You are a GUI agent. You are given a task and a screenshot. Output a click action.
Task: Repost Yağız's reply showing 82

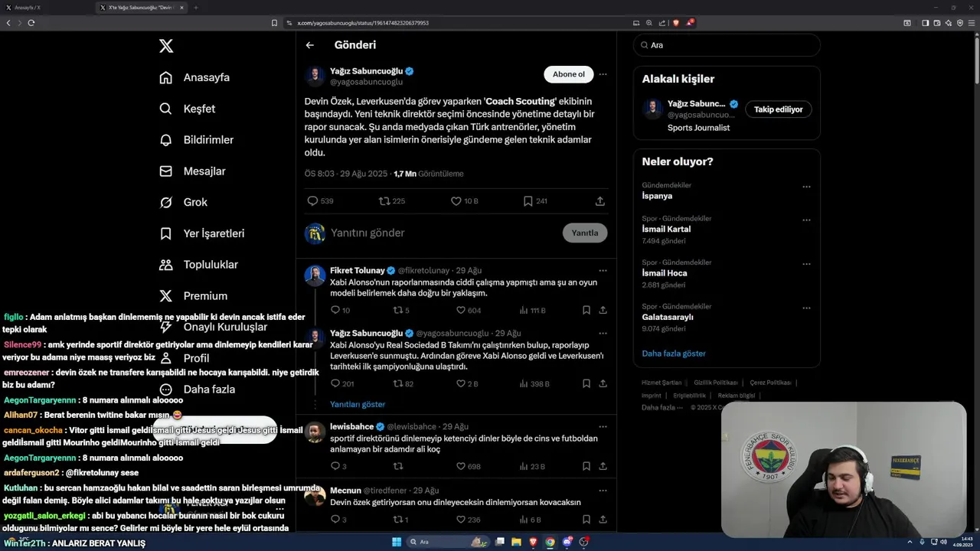[403, 383]
